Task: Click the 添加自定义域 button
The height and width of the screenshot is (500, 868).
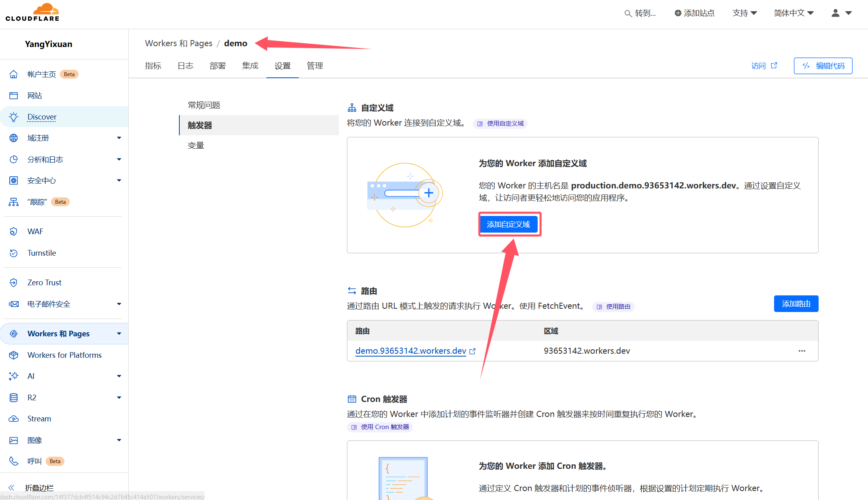Action: (508, 224)
